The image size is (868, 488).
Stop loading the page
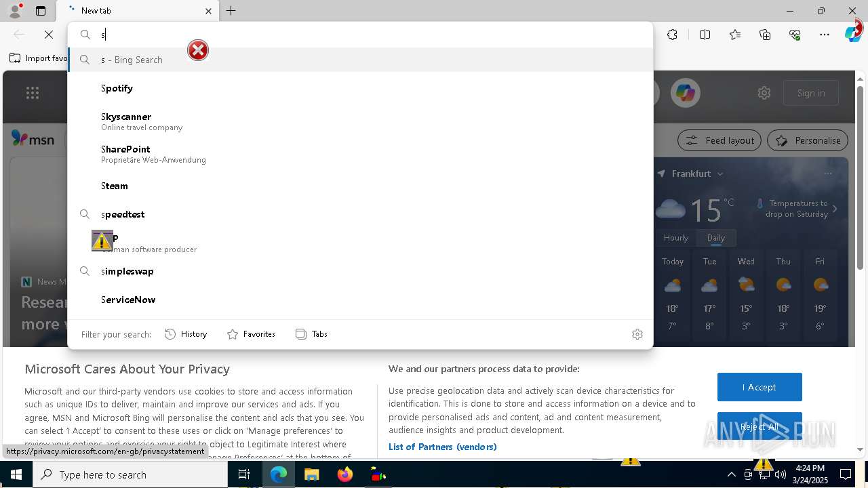point(49,35)
